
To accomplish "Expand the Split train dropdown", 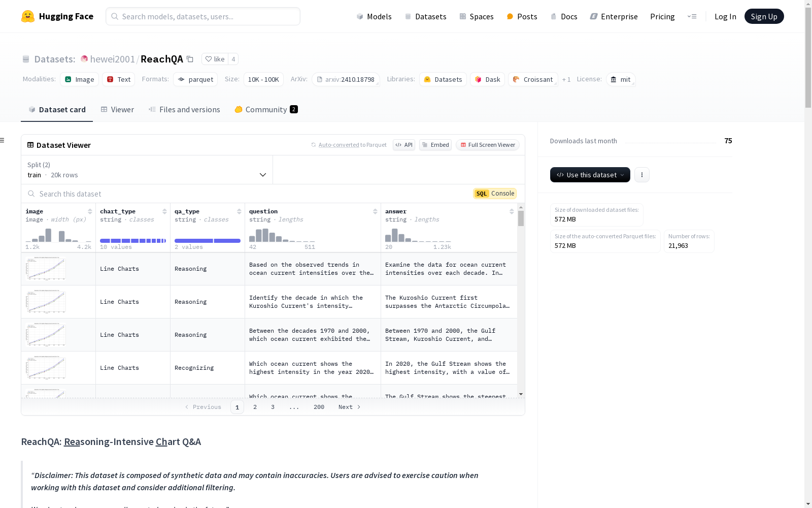I will click(147, 170).
